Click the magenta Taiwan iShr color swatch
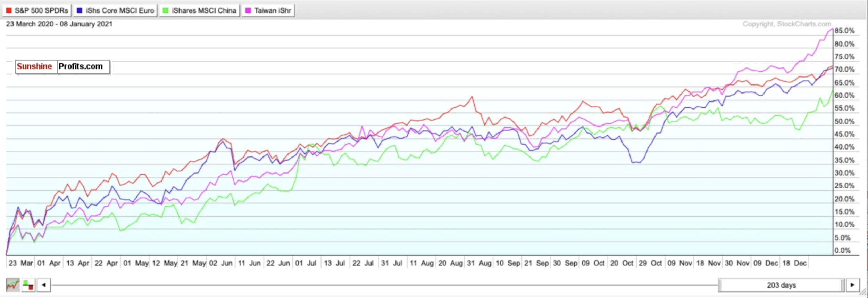Image resolution: width=868 pixels, height=298 pixels. tap(248, 10)
